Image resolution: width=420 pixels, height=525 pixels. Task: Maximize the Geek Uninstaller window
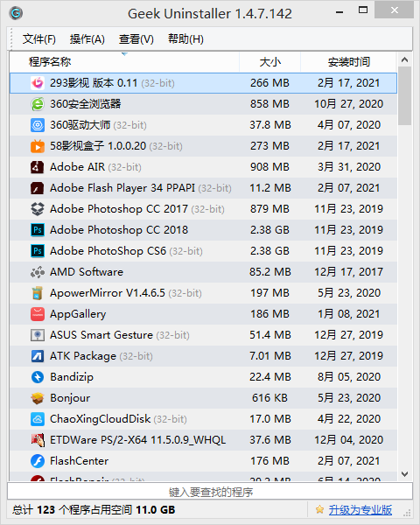363,10
